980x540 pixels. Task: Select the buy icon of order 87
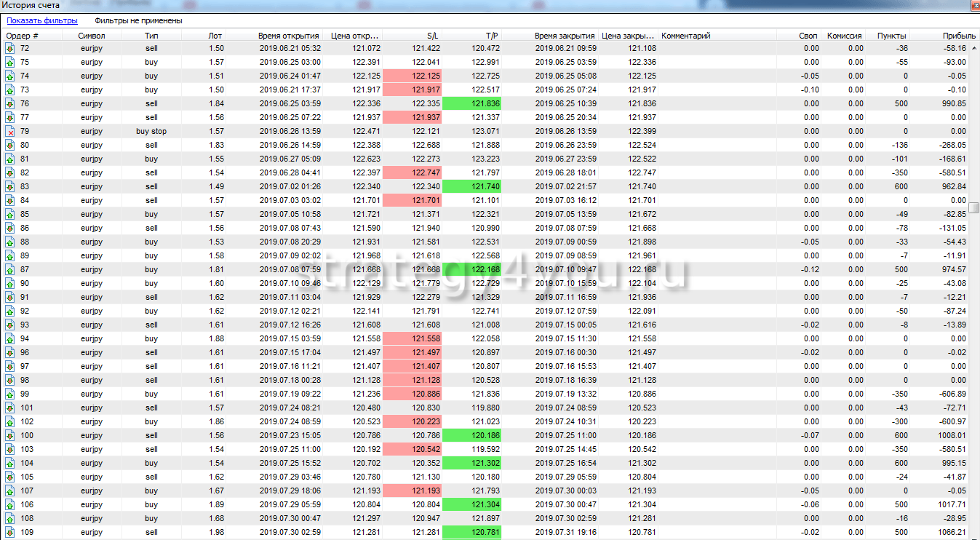(x=10, y=270)
